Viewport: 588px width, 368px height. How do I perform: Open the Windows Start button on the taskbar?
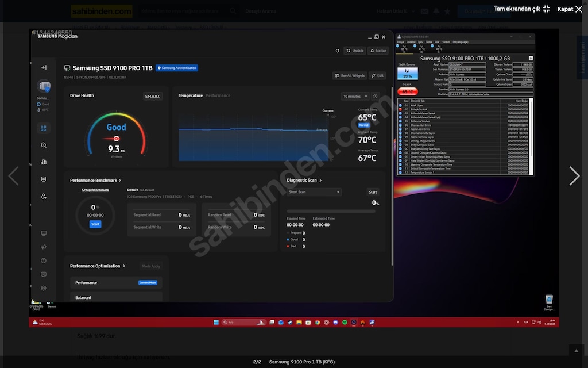pos(216,322)
